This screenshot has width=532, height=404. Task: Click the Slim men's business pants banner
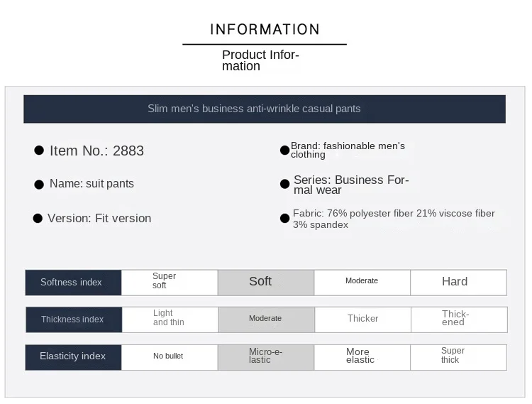265,109
